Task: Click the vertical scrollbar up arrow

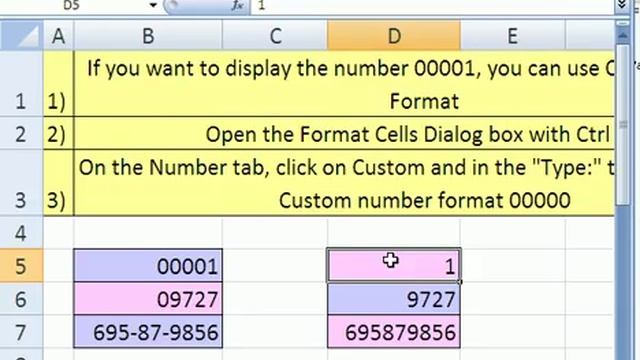Action: (x=622, y=36)
